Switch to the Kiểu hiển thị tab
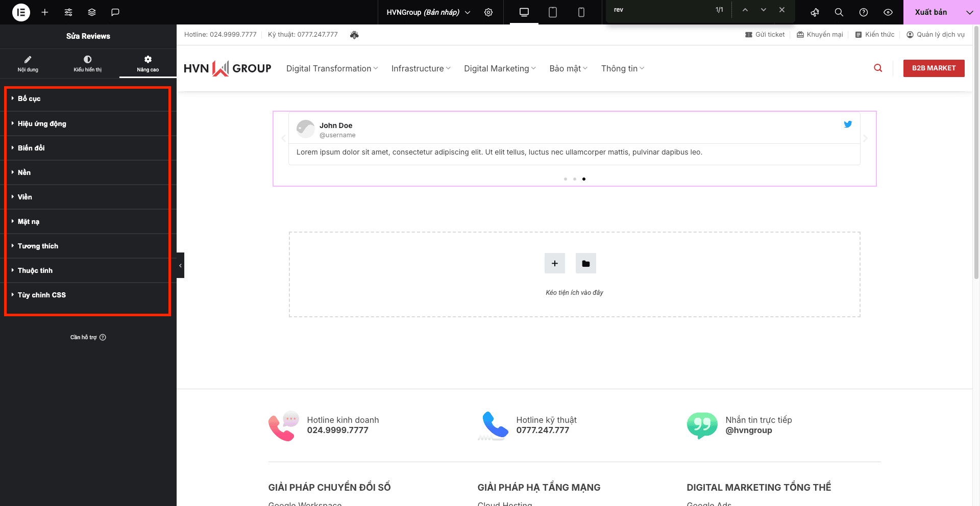980x506 pixels. [88, 64]
